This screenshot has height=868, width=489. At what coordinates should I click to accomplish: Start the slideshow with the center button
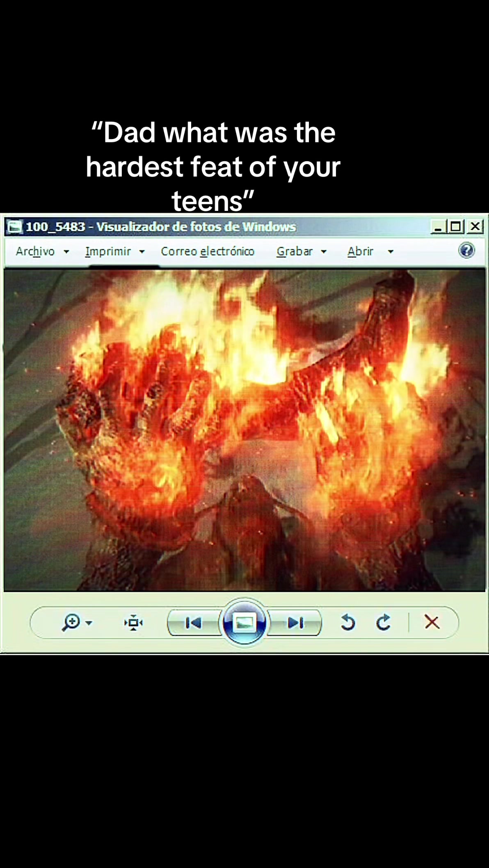244,623
